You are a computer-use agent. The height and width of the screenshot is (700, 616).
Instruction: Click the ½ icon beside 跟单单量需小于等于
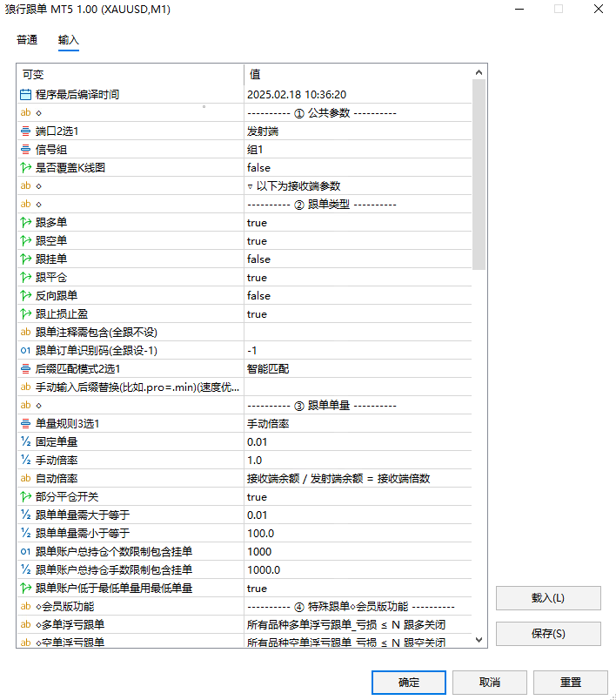(26, 534)
